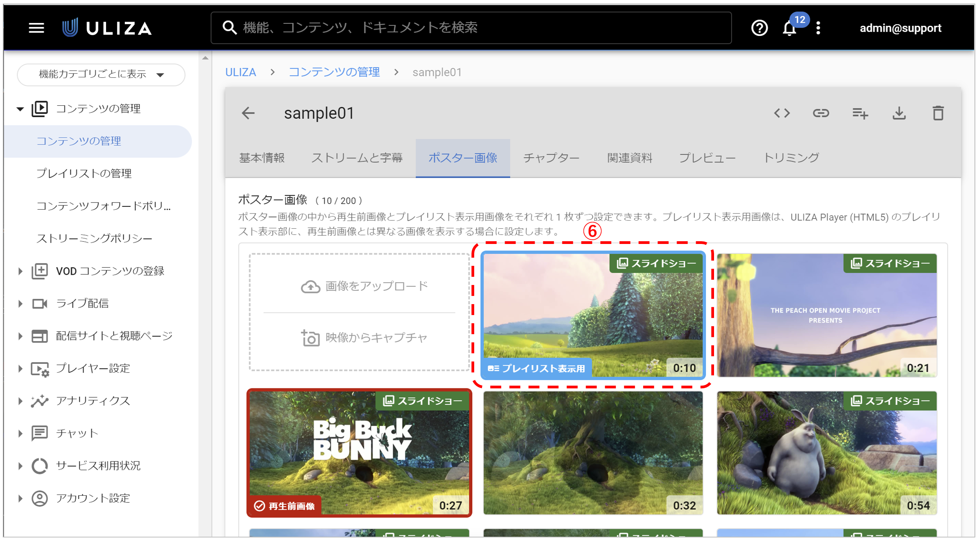This screenshot has width=980, height=541.
Task: Select the highlighted コンテンツの管理 sidebar item
Action: click(x=98, y=141)
